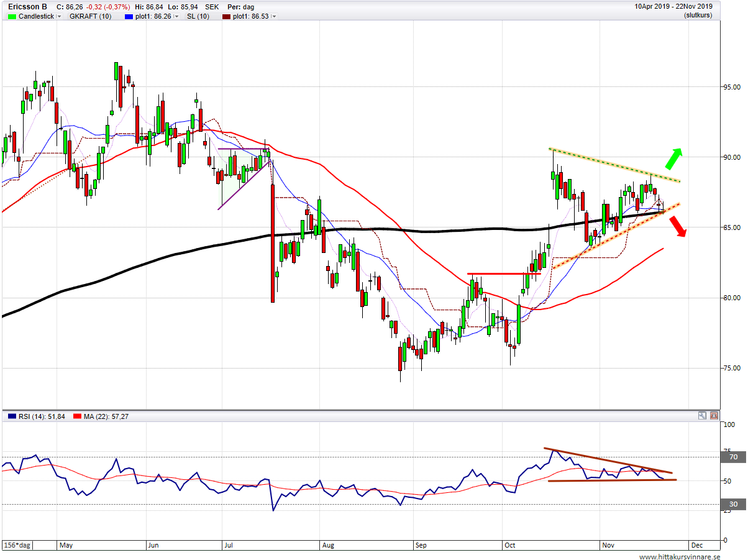The image size is (748, 560).
Task: Click the MA (22) legend label
Action: pos(107,416)
